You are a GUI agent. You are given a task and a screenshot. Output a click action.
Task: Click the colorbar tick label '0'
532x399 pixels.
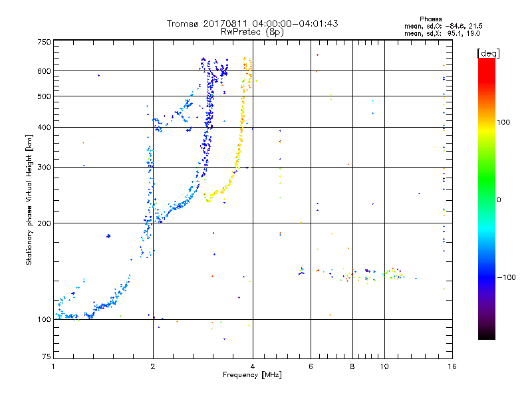click(499, 199)
